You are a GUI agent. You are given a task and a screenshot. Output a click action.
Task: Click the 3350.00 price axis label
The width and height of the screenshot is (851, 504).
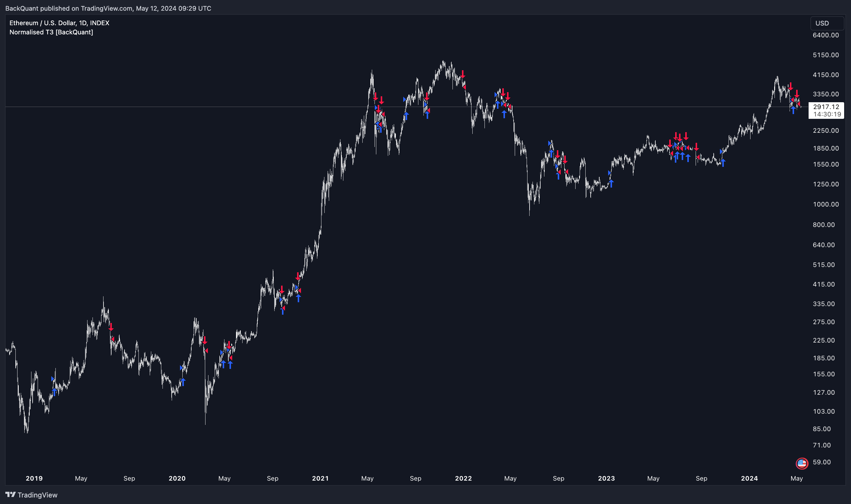(x=825, y=94)
